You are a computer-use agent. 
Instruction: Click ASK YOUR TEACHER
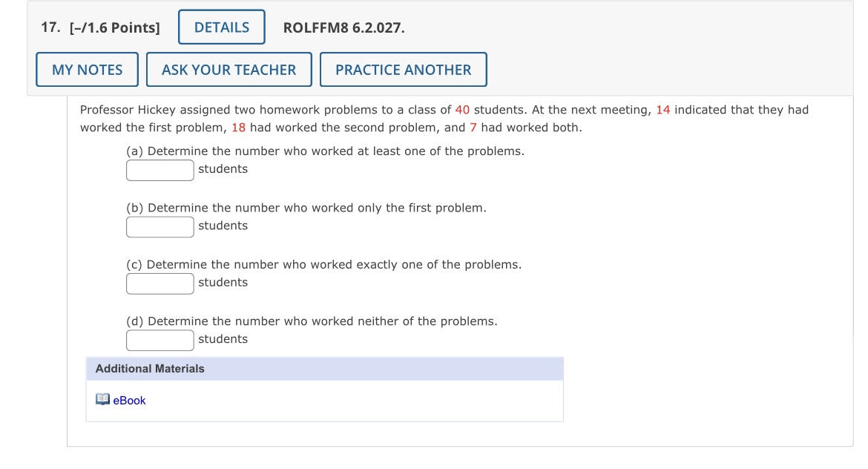point(228,69)
